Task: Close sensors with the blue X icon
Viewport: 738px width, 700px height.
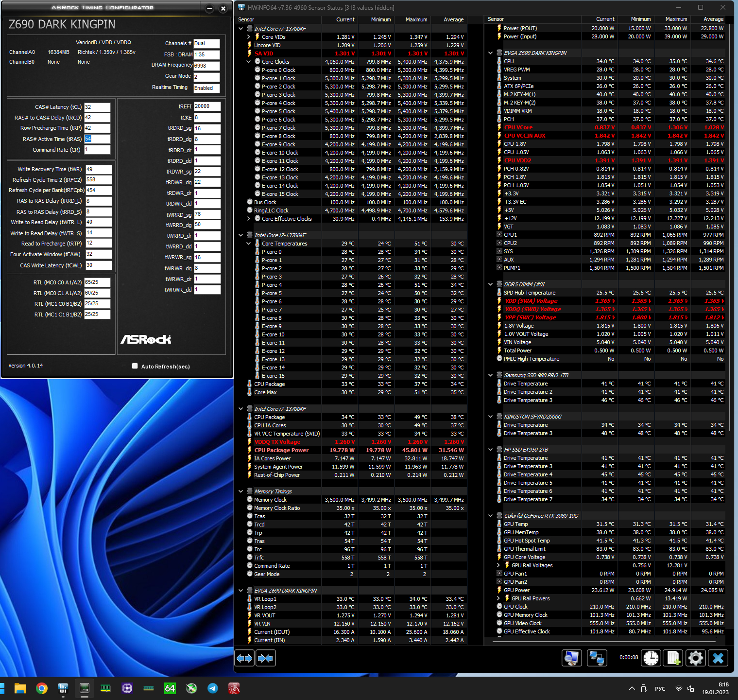Action: [718, 658]
